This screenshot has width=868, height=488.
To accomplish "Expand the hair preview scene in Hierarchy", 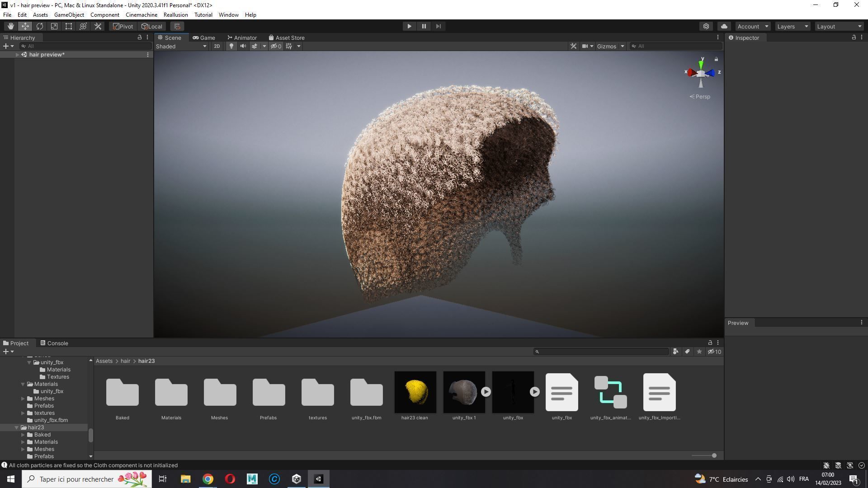I will point(17,55).
